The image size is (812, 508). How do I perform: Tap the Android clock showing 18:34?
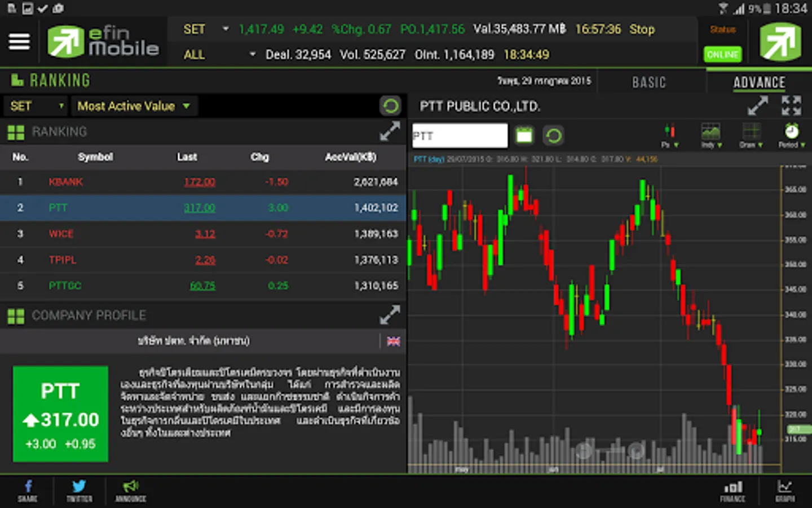coord(791,8)
